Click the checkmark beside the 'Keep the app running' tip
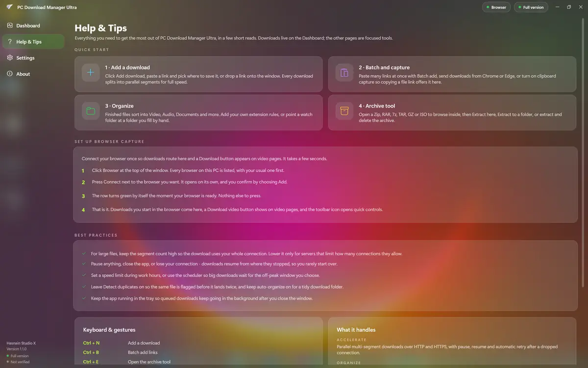 pos(84,298)
